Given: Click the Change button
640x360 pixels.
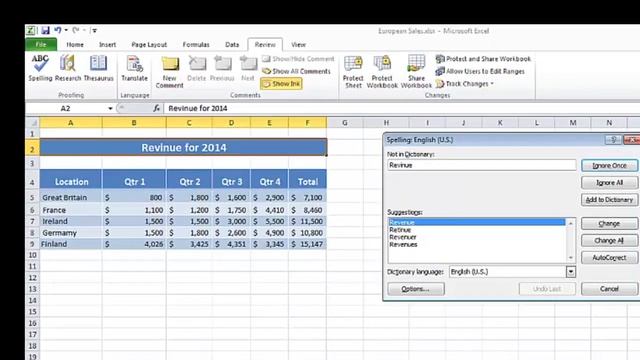Looking at the screenshot, I should [x=609, y=224].
